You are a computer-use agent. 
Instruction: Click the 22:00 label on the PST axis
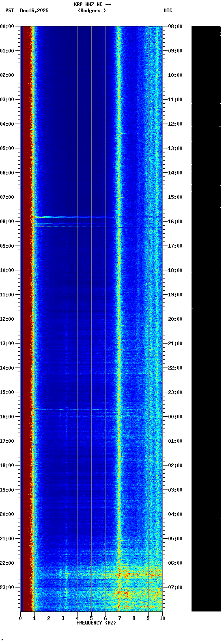click(x=7, y=563)
